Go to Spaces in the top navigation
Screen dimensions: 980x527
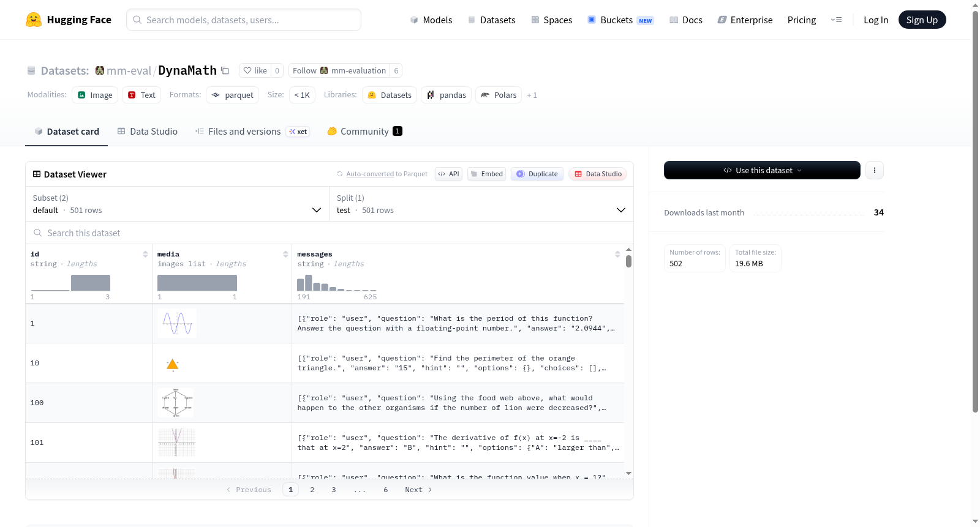tap(551, 20)
